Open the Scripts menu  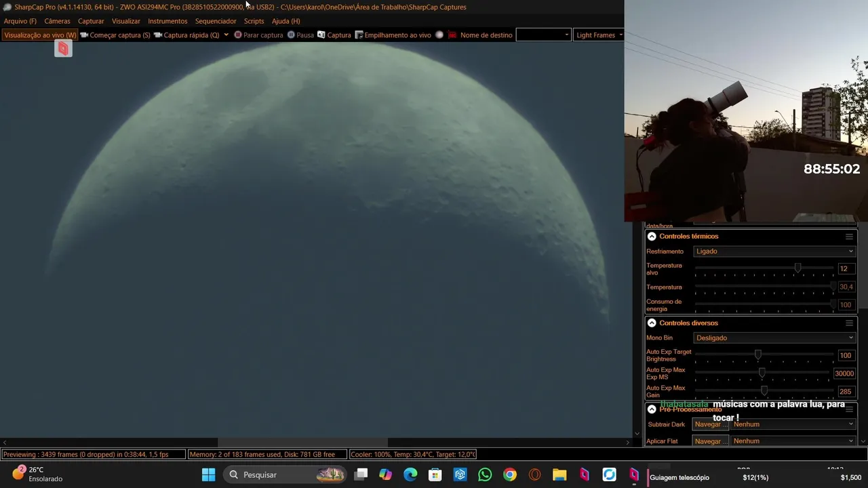[254, 21]
